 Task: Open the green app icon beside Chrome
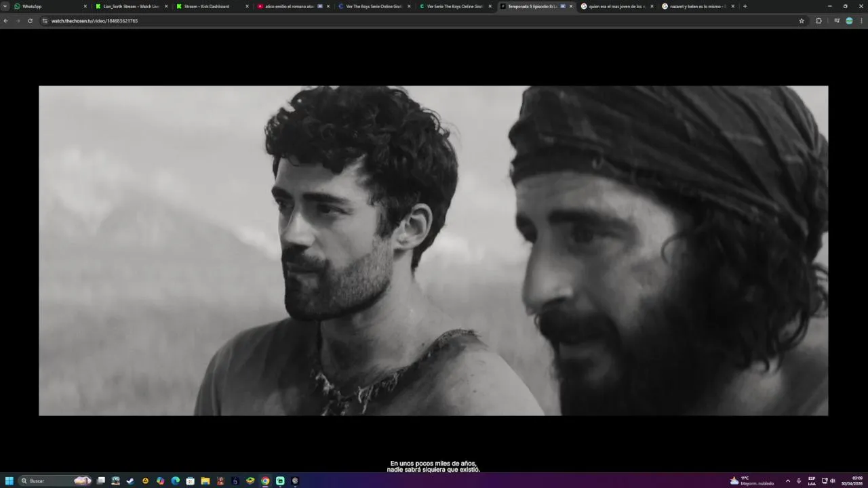(280, 481)
